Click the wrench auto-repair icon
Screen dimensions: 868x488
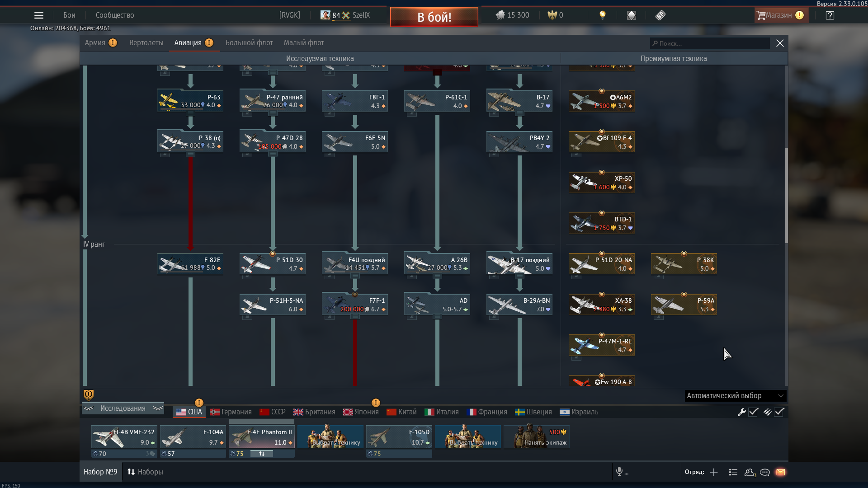(741, 412)
